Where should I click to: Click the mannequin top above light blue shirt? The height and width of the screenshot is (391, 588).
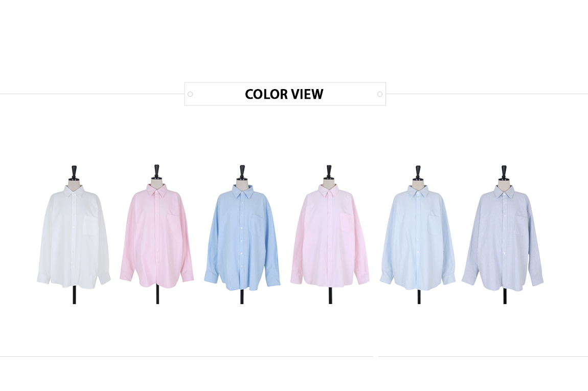418,173
